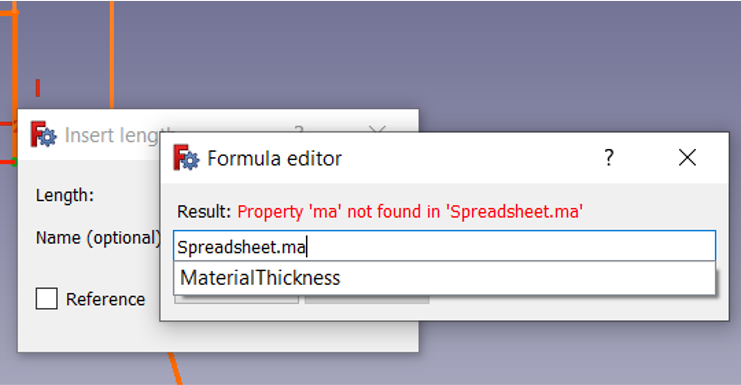
Task: Click the Name (optional) label
Action: (98, 238)
